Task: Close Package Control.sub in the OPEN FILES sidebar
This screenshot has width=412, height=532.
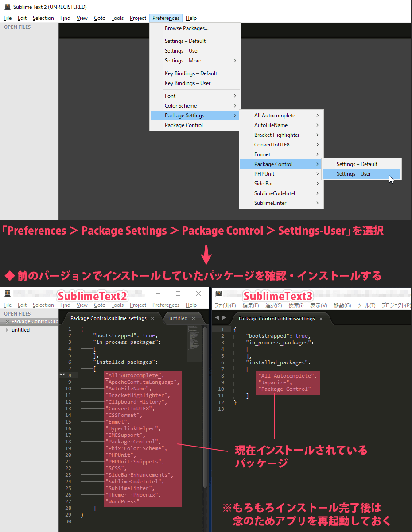Action: (x=7, y=322)
